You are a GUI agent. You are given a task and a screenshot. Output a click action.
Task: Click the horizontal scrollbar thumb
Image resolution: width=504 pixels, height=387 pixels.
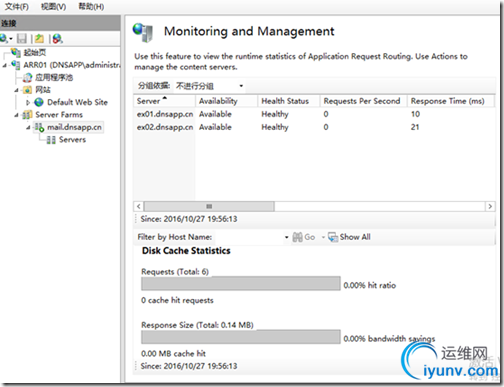click(209, 206)
